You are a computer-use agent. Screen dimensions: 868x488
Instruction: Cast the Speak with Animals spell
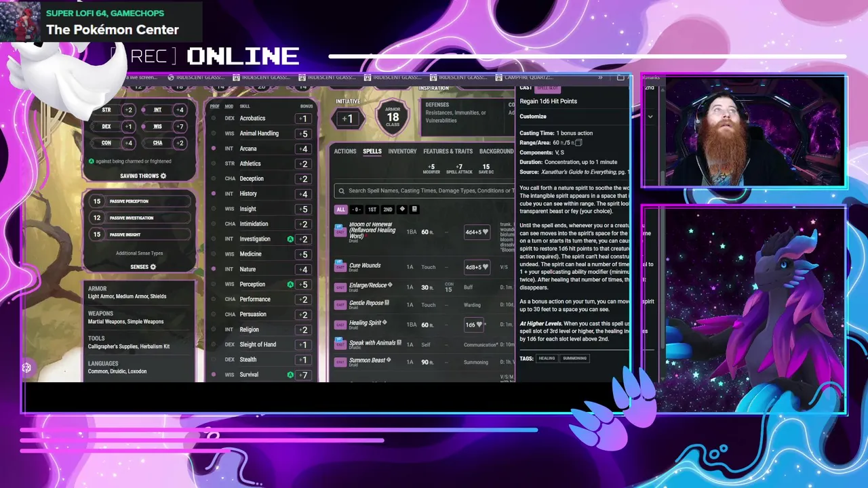(x=340, y=345)
